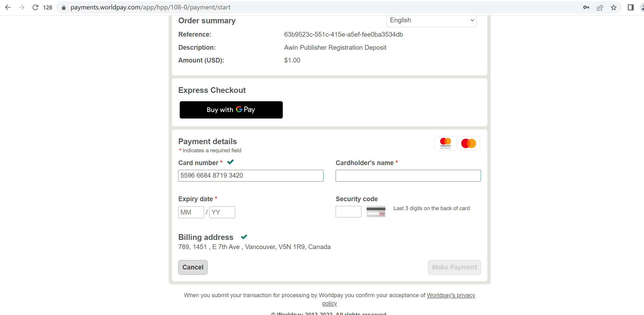Open Worldpay's privacy policy link

point(451,295)
